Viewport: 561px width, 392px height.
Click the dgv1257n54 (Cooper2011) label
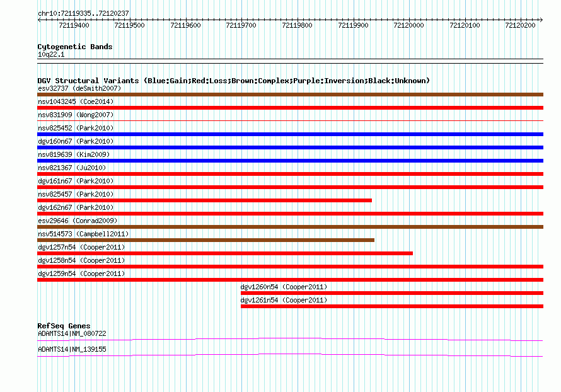tap(81, 247)
